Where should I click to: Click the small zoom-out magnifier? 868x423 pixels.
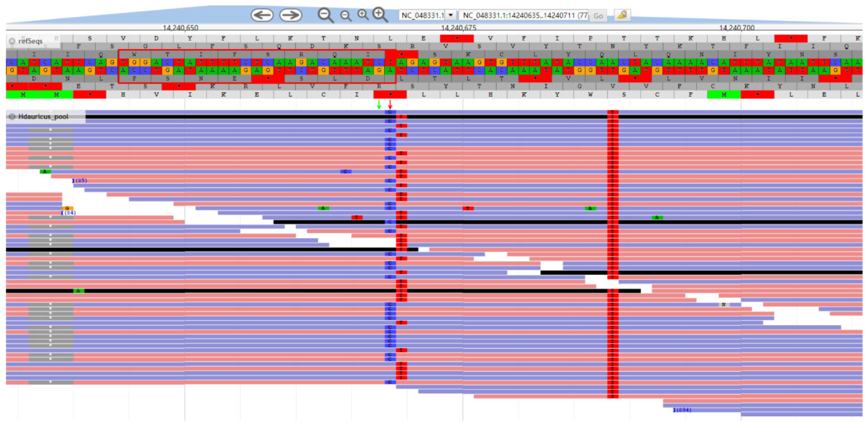(345, 15)
